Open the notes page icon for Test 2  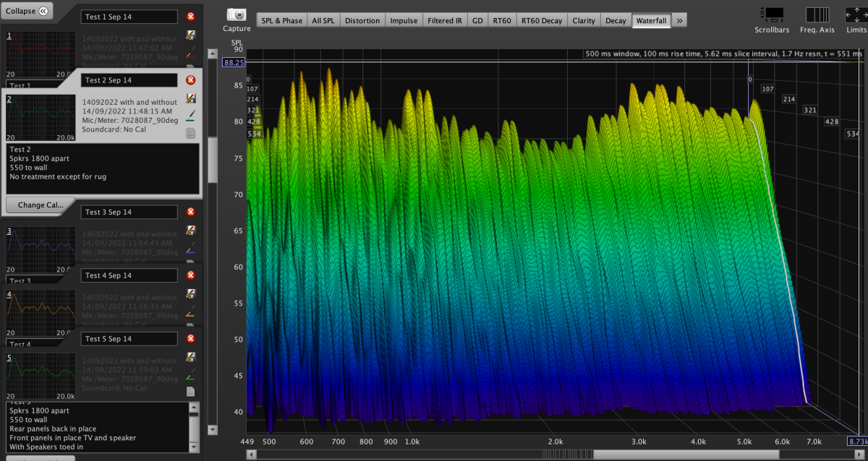click(x=191, y=133)
